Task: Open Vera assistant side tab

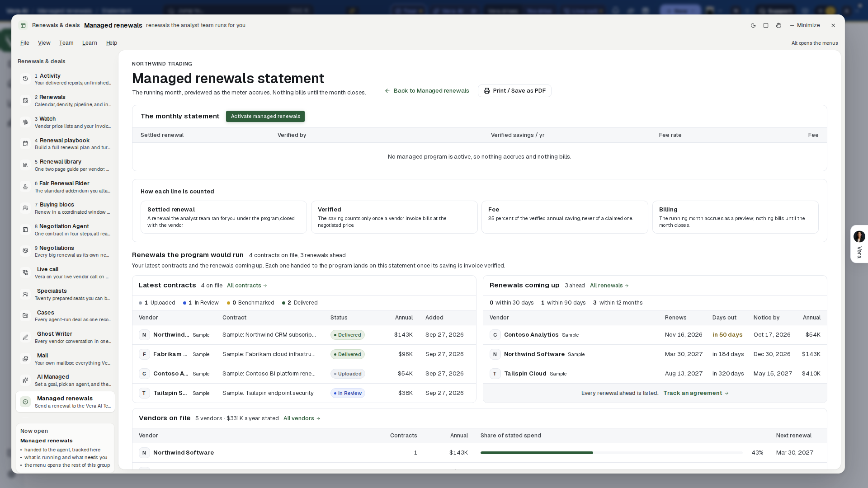Action: click(859, 244)
